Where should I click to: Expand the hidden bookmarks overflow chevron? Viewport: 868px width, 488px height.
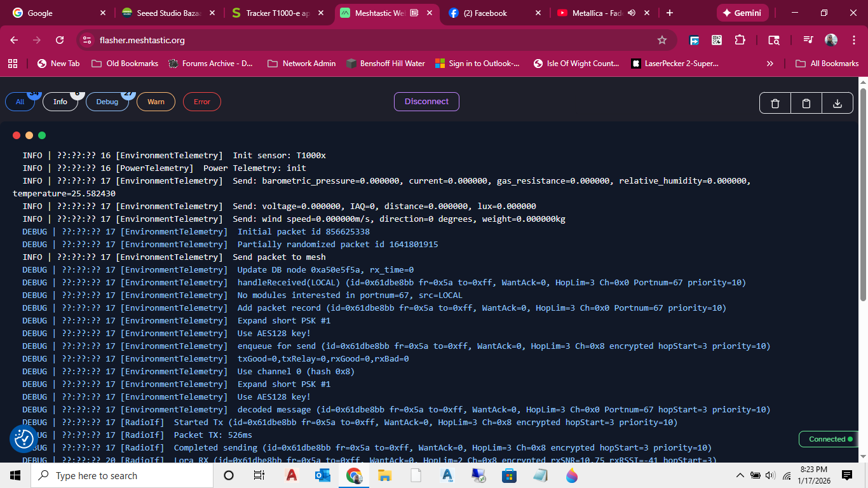(x=770, y=64)
